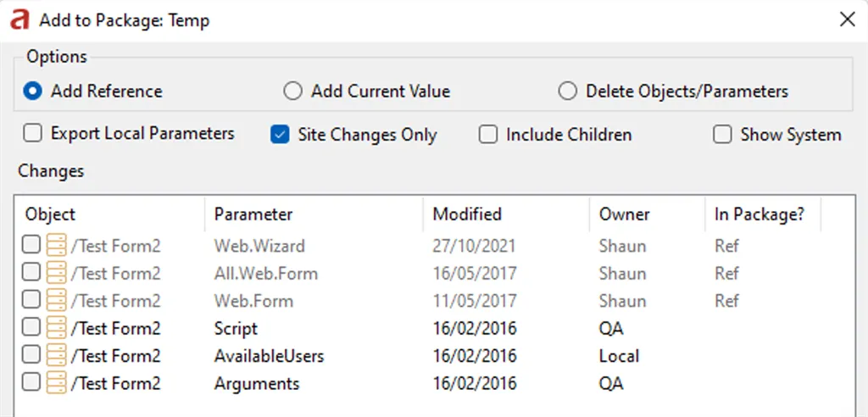Click the object icon in AvailableUsers row
The width and height of the screenshot is (868, 417).
tap(57, 355)
